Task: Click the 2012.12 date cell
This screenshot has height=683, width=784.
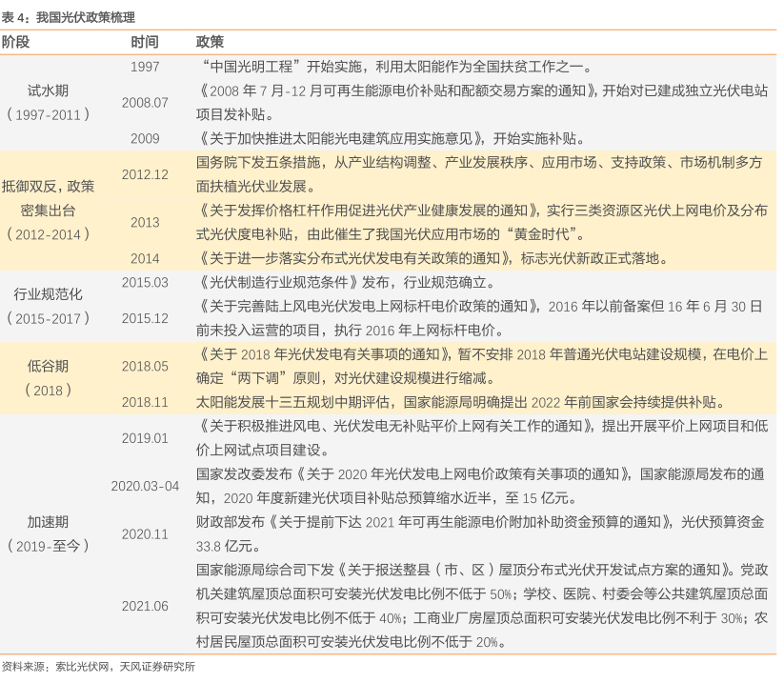Action: (x=145, y=173)
